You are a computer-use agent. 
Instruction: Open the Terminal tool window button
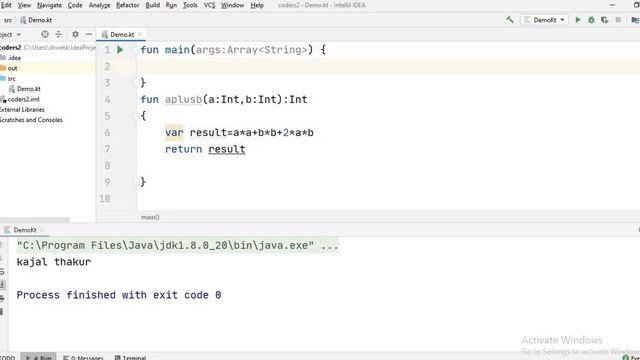pyautogui.click(x=130, y=358)
